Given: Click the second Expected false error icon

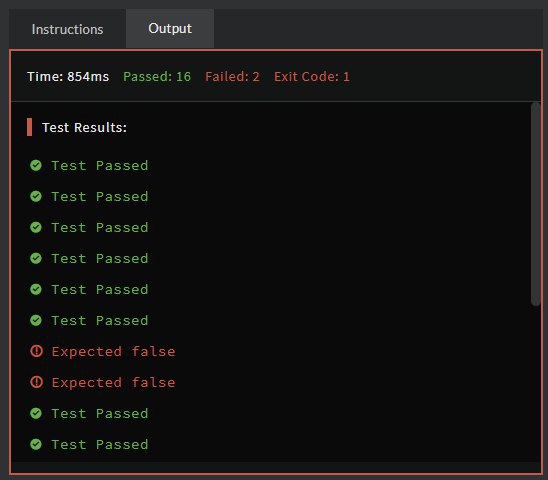Looking at the screenshot, I should click(36, 382).
